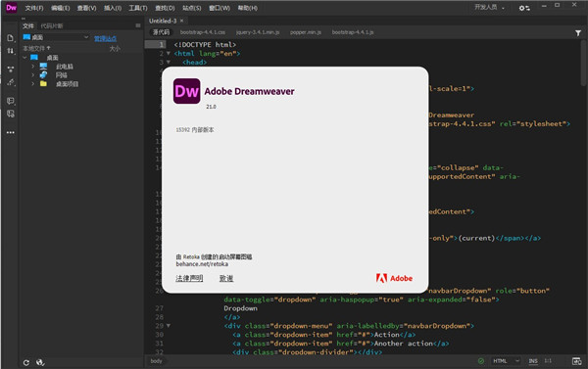Toggle the INS insert mode indicator

tap(533, 361)
